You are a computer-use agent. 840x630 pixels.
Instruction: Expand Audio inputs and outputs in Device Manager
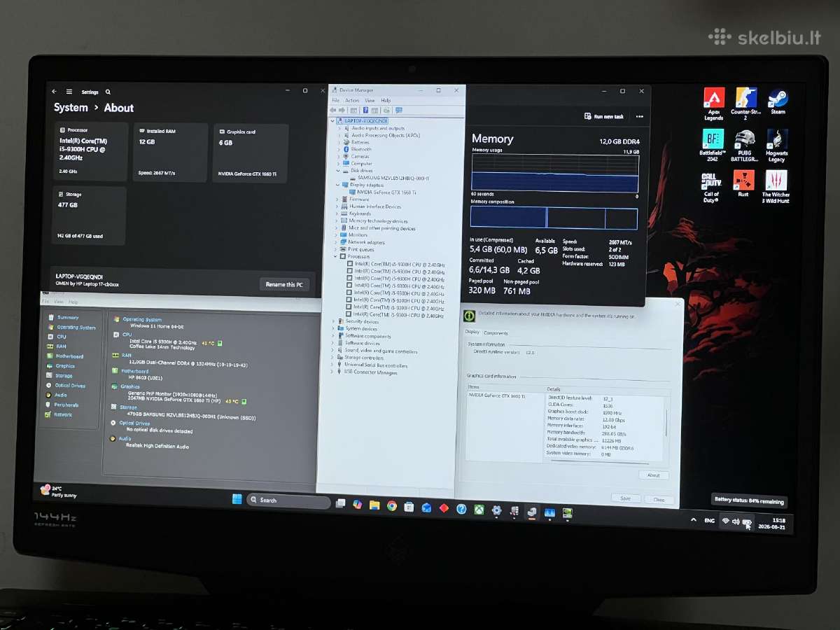(338, 128)
